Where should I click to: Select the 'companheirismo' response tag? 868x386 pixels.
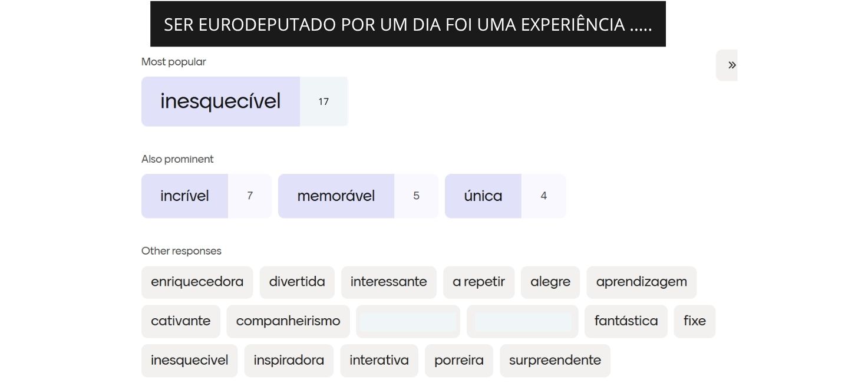288,321
